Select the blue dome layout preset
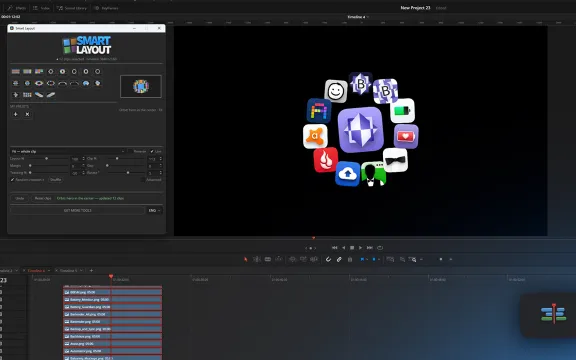Screen dimensions: 576x360 [x=86, y=83]
